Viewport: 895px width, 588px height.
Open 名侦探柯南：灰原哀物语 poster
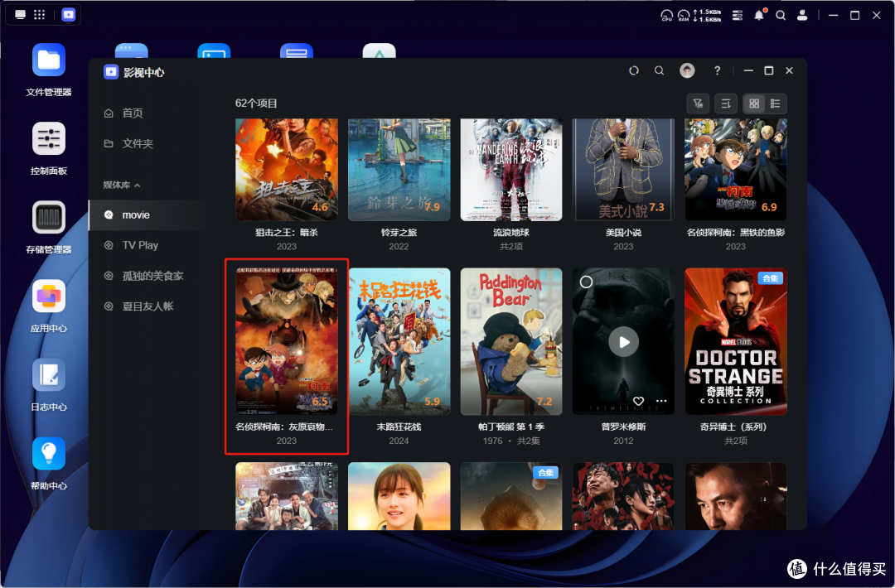[287, 342]
